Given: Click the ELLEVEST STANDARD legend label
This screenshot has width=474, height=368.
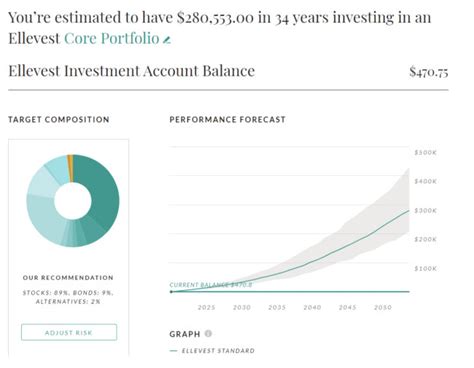Looking at the screenshot, I should 218,351.
